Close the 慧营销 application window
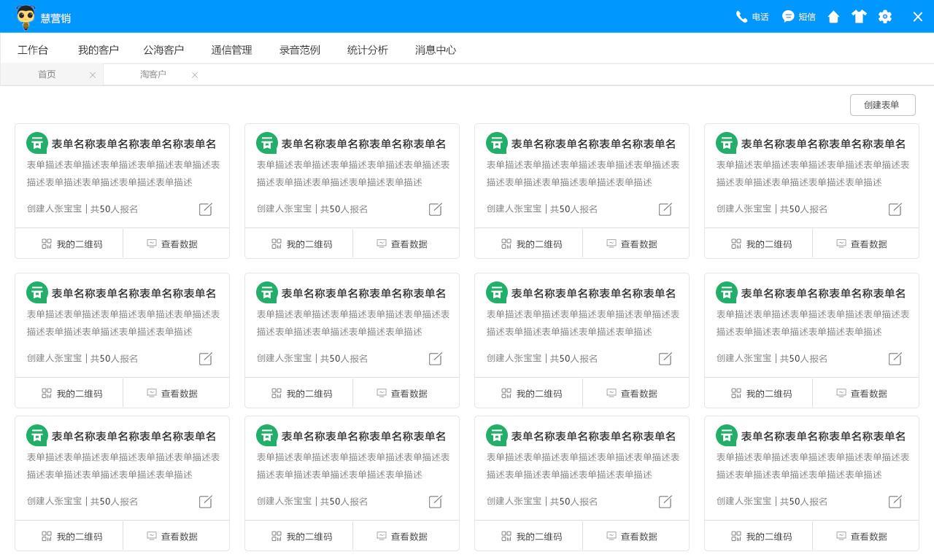 918,17
